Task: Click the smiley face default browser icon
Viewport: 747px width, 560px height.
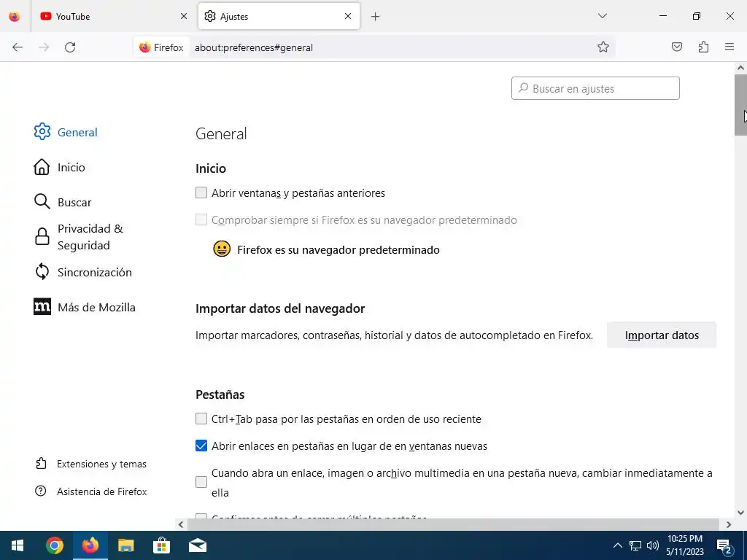Action: pos(222,249)
